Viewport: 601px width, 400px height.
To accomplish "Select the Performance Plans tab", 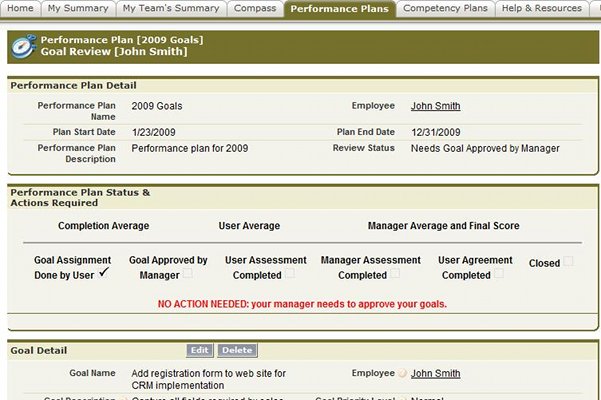I will (x=340, y=8).
